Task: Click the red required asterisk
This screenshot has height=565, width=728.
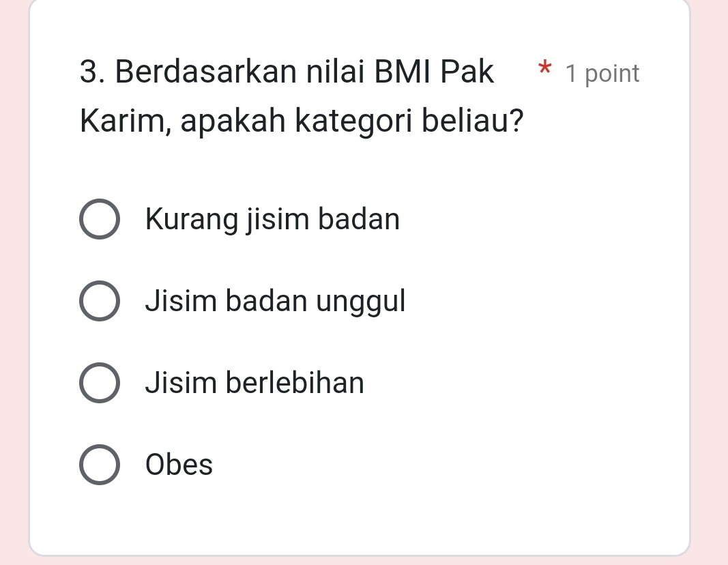Action: [x=544, y=68]
